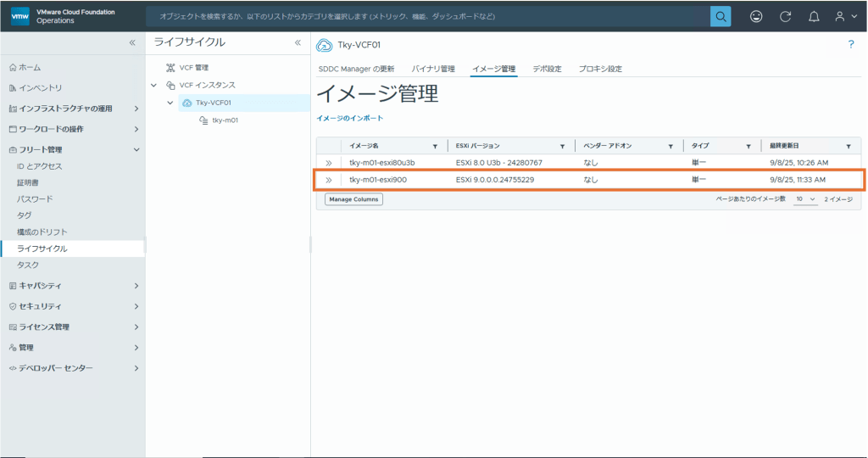Open the feedback smiley icon
The height and width of the screenshot is (458, 868).
pos(755,17)
